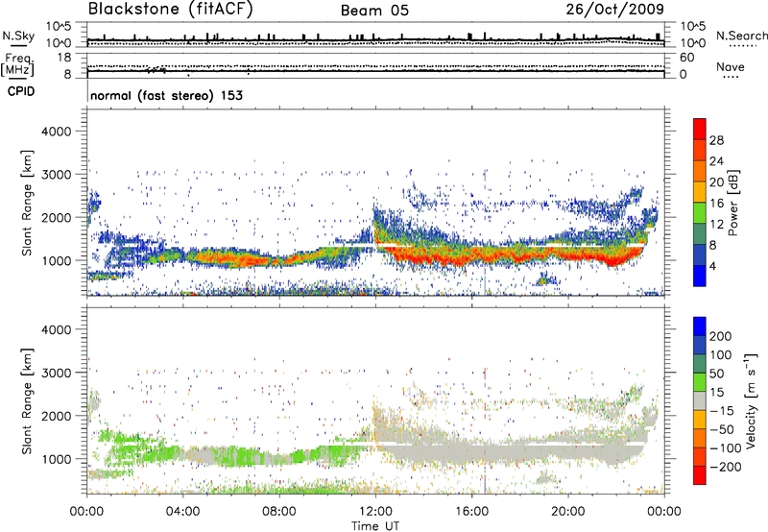Click the 'Beam 05' label
Image resolution: width=768 pixels, height=532 pixels.
point(374,11)
